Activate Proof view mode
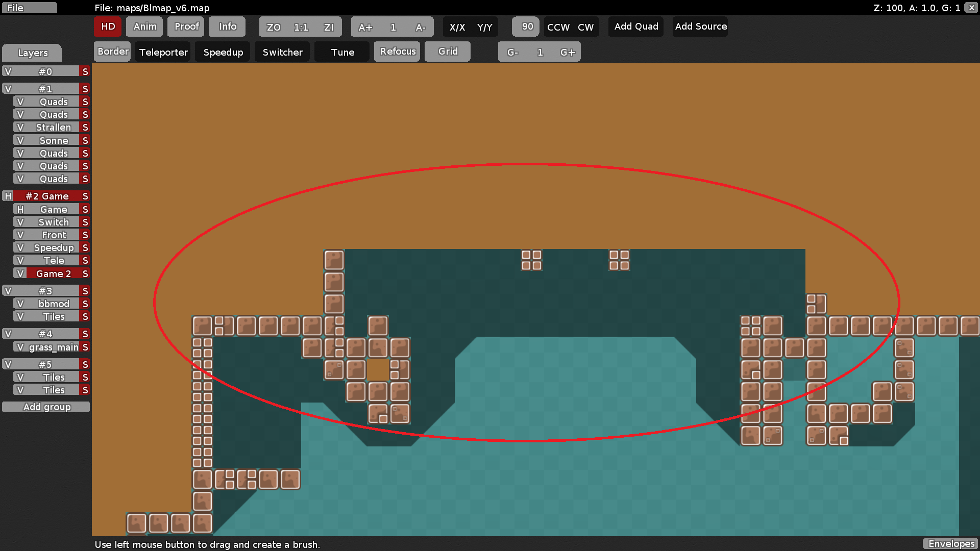 pyautogui.click(x=185, y=27)
